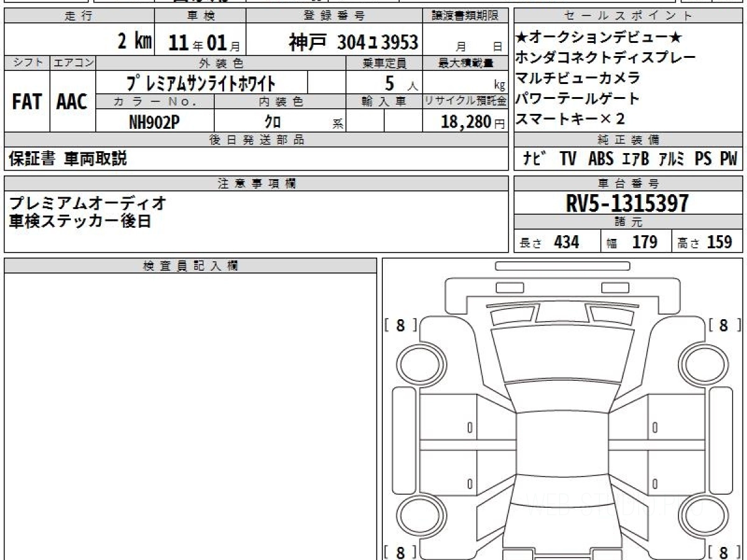Click the chassis number RV5-1315397
Viewport: 747px width, 560px height.
coord(627,203)
